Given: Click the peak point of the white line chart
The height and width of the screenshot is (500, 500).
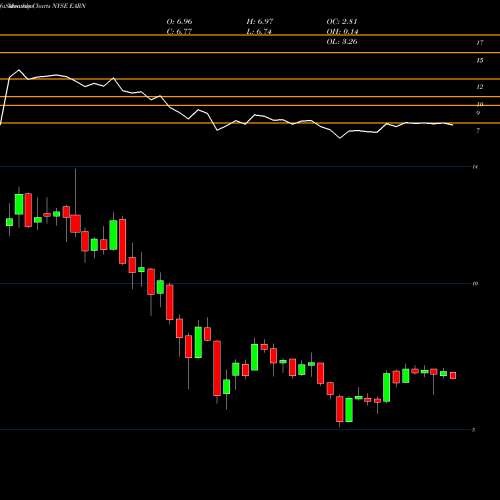Looking at the screenshot, I should tap(19, 70).
